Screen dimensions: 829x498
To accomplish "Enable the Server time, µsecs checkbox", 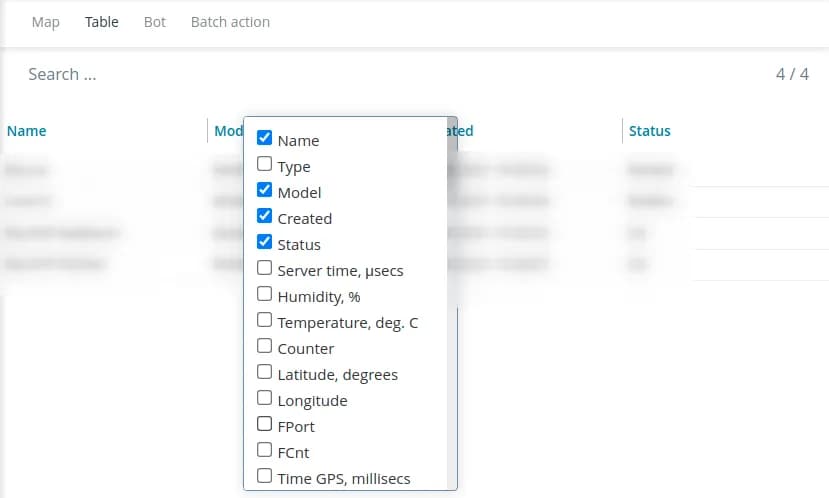I will (265, 268).
